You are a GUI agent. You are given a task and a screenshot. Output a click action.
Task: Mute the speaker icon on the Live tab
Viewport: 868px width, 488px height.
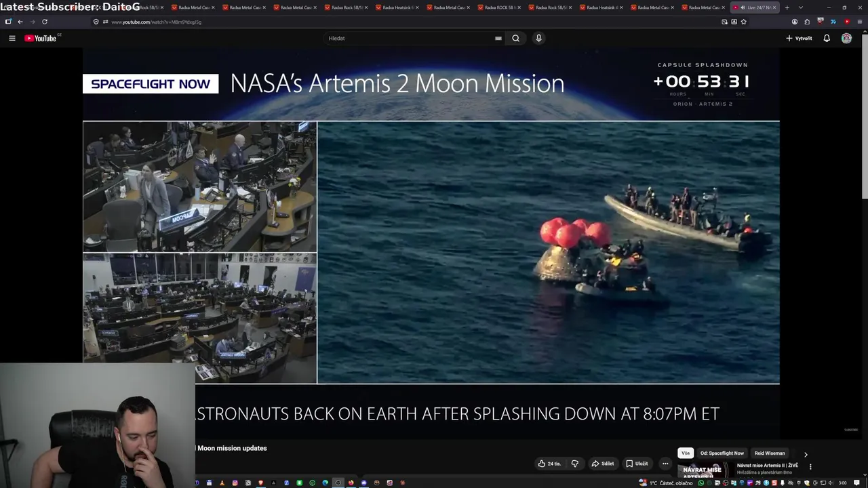tap(743, 7)
